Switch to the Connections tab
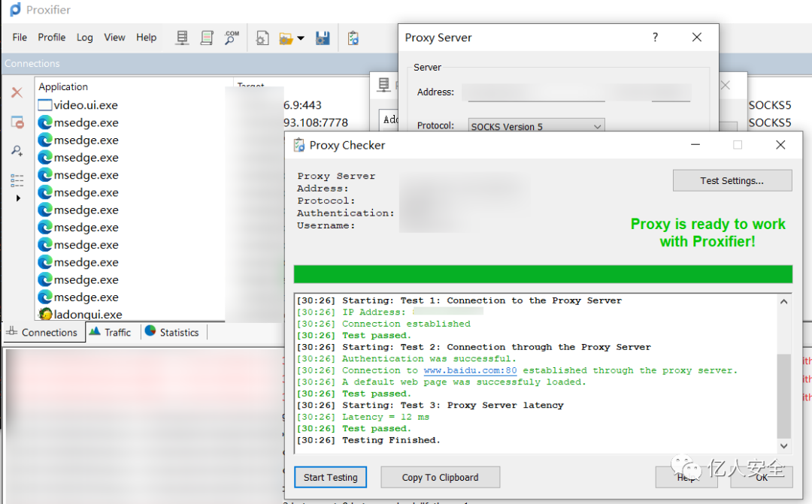The width and height of the screenshot is (812, 504). [44, 332]
